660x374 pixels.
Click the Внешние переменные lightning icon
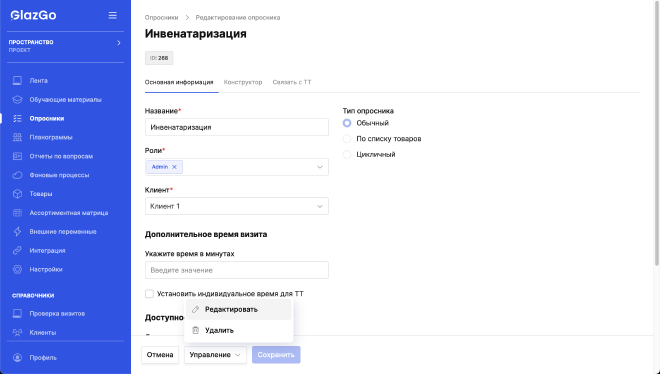click(17, 231)
